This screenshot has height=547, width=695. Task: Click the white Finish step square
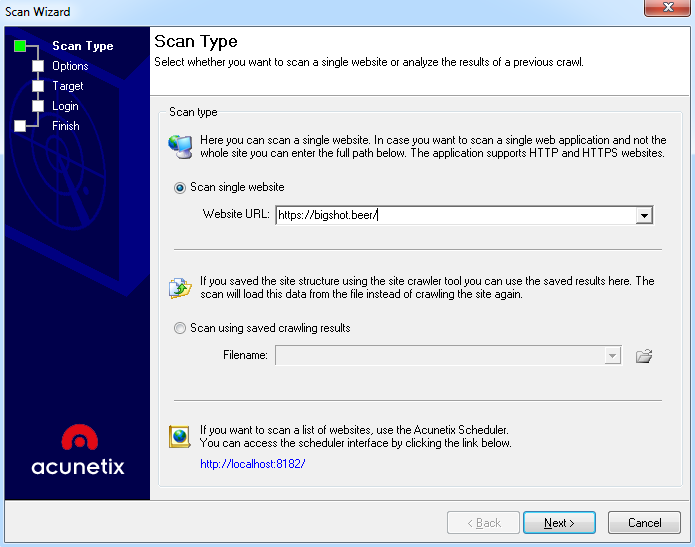point(20,126)
